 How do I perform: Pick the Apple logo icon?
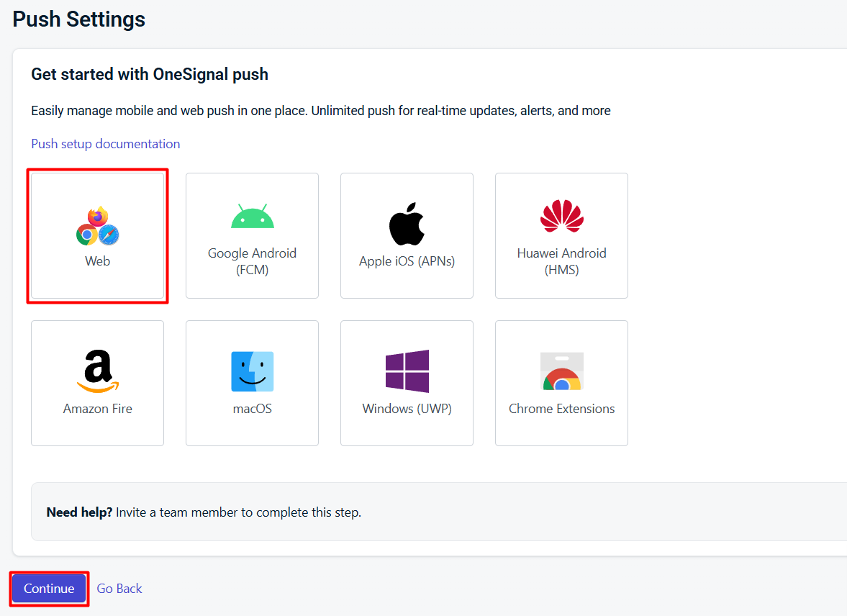click(407, 224)
